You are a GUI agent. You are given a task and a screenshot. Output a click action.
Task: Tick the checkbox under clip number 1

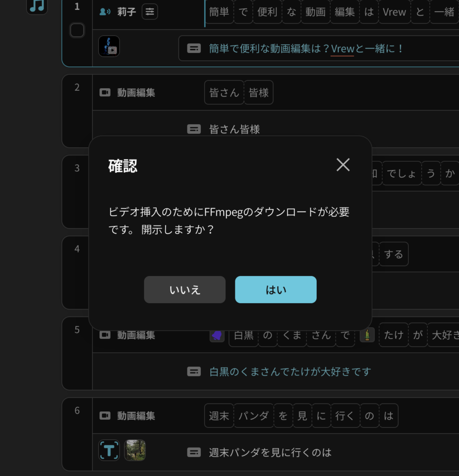(x=77, y=30)
